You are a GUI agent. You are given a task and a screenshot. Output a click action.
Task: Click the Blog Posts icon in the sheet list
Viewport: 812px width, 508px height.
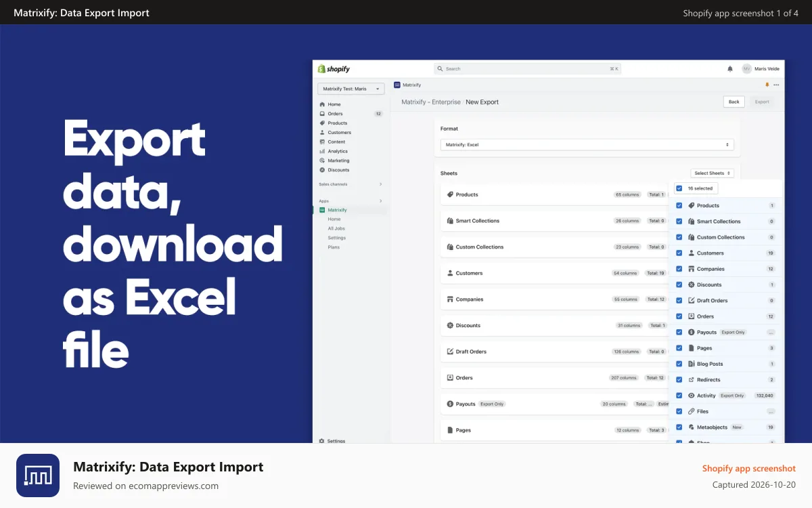pyautogui.click(x=692, y=364)
